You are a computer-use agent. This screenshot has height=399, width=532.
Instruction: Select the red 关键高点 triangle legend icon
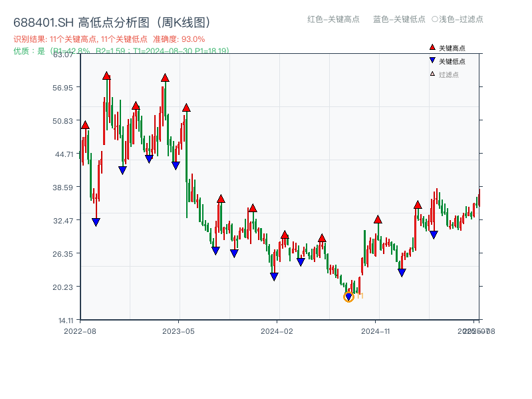point(433,47)
